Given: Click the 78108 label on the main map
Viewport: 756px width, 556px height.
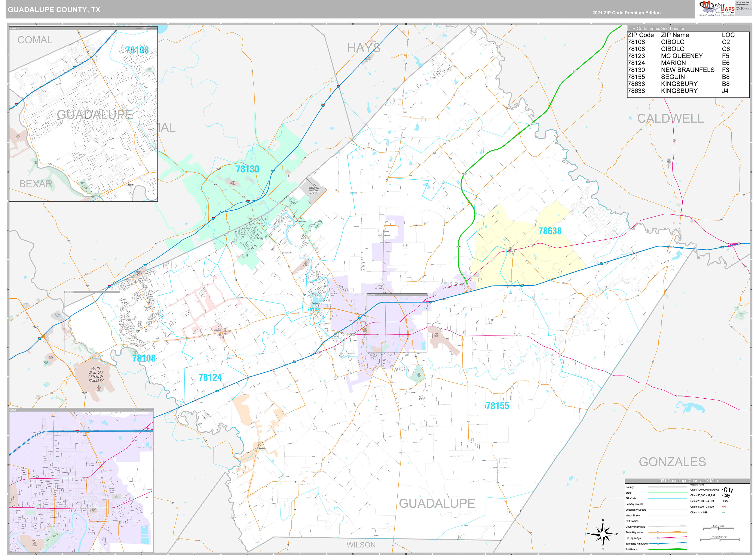Looking at the screenshot, I should (144, 358).
